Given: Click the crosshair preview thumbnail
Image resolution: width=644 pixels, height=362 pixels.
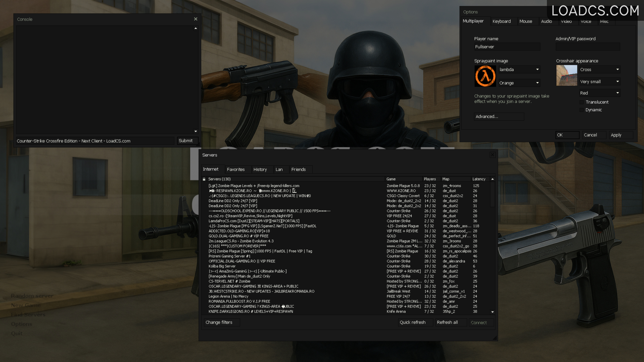Looking at the screenshot, I should click(x=567, y=75).
